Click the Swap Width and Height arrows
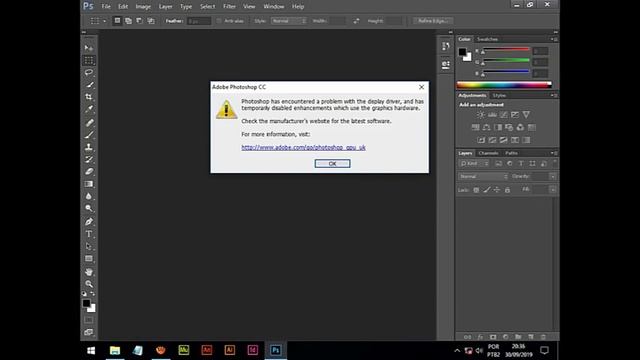The width and height of the screenshot is (640, 360). [356, 21]
